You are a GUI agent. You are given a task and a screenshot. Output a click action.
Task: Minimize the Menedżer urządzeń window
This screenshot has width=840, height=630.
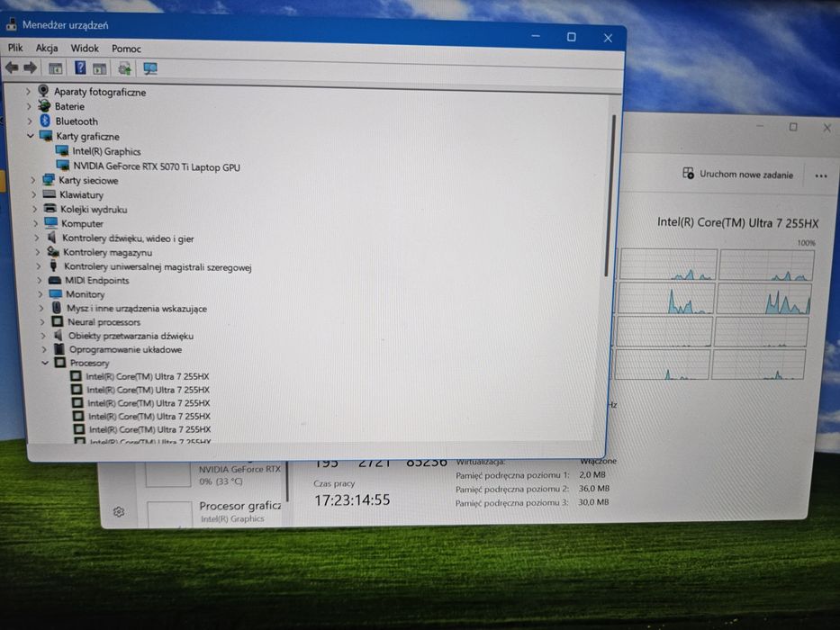pos(535,36)
